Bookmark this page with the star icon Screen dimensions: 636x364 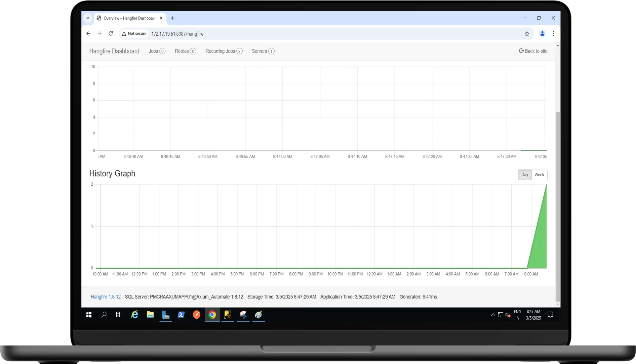tap(527, 34)
